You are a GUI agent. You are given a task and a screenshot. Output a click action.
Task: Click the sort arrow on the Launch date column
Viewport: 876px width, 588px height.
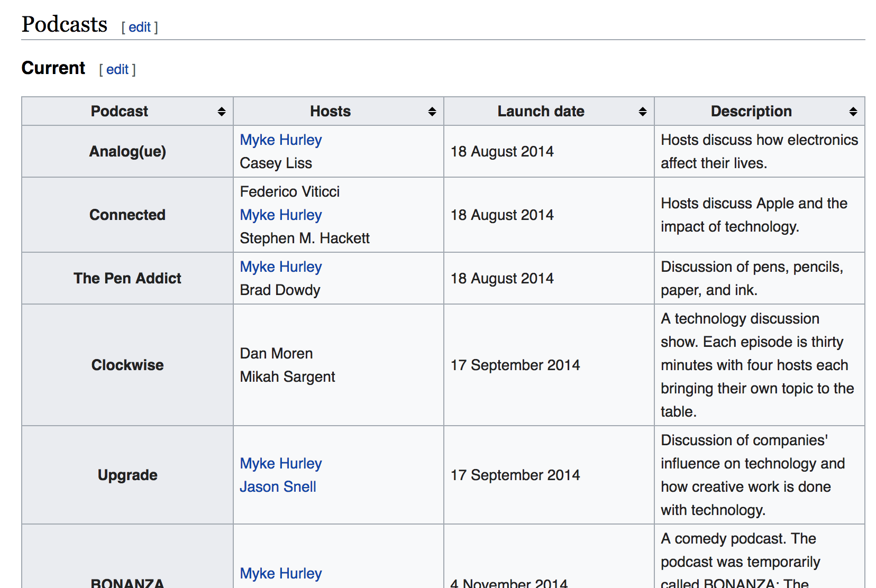pos(643,111)
